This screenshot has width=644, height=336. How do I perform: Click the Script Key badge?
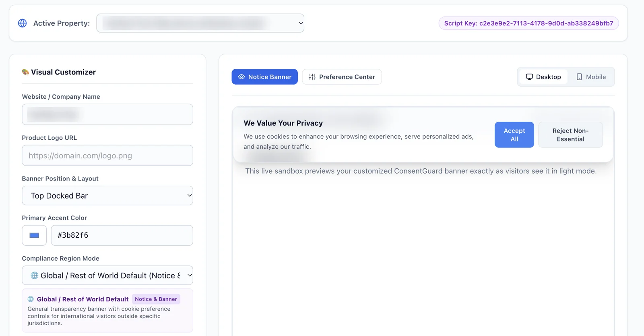click(x=528, y=23)
